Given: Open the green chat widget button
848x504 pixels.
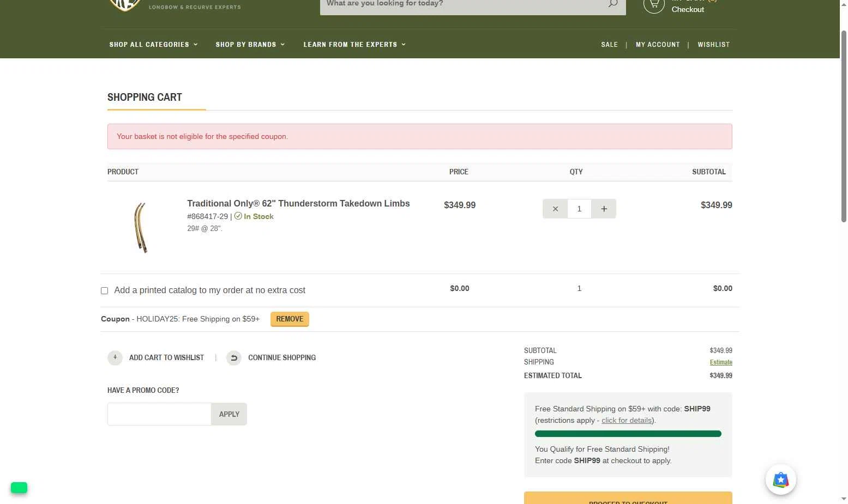Looking at the screenshot, I should (19, 488).
